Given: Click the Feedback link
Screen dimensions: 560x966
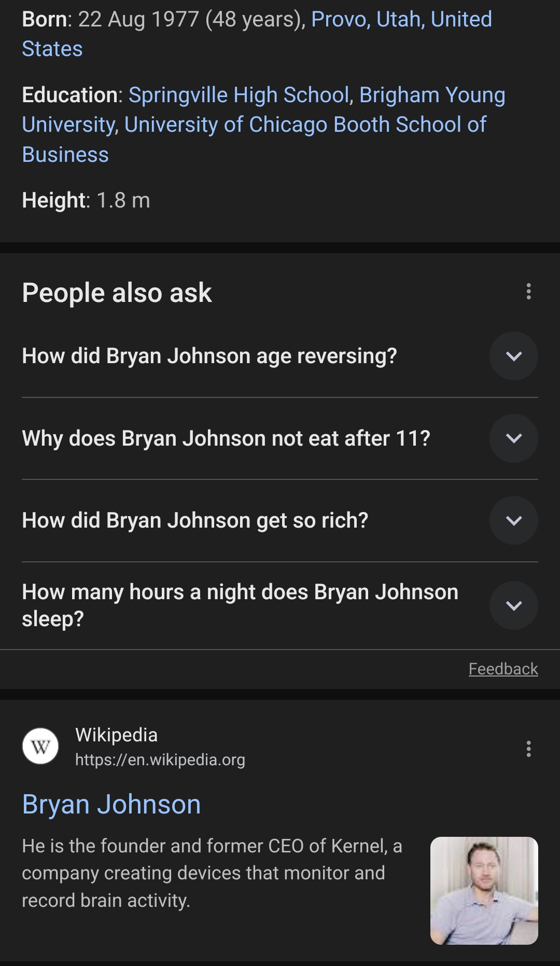Looking at the screenshot, I should [503, 669].
